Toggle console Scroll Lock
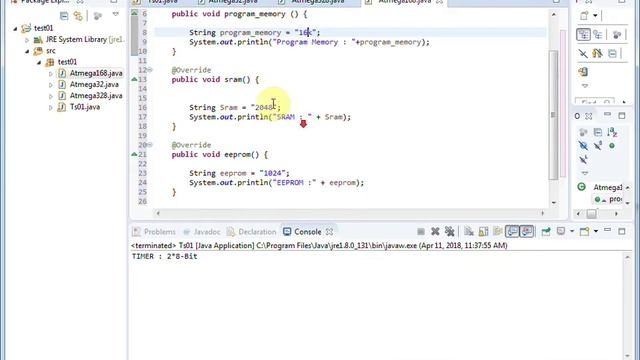 click(483, 231)
